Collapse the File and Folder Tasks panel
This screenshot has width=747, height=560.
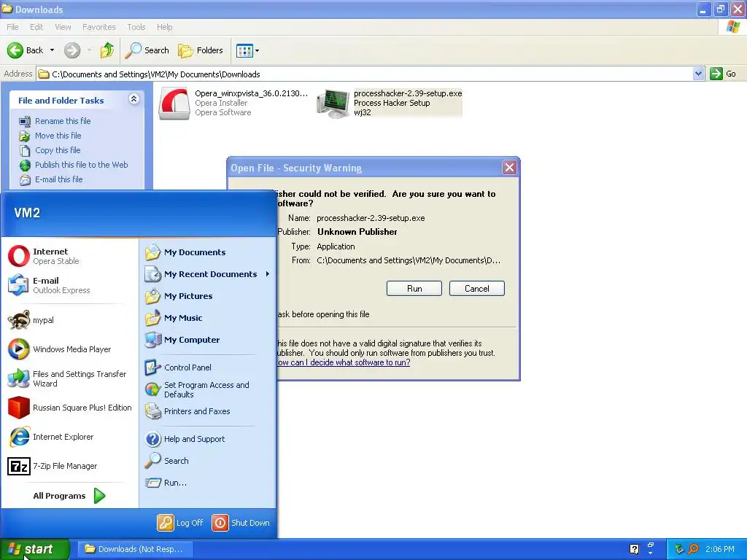134,99
